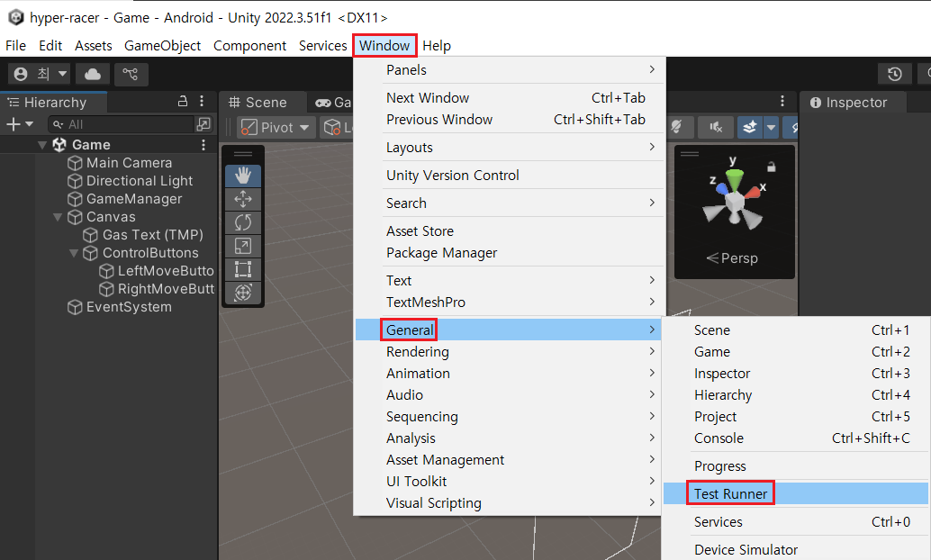Expand the Visual Scripting submenu
The height and width of the screenshot is (560, 931).
[x=510, y=503]
